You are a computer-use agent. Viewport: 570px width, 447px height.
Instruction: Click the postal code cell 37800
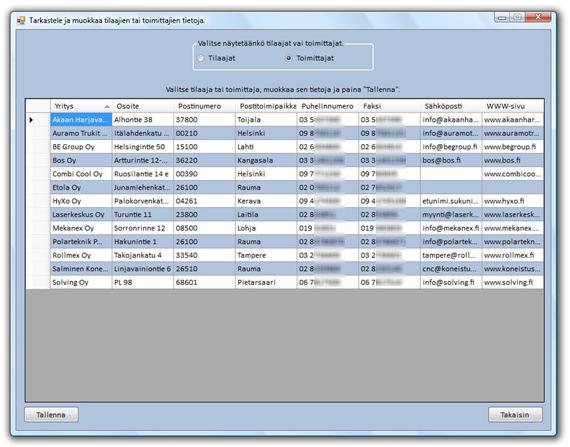pos(205,120)
